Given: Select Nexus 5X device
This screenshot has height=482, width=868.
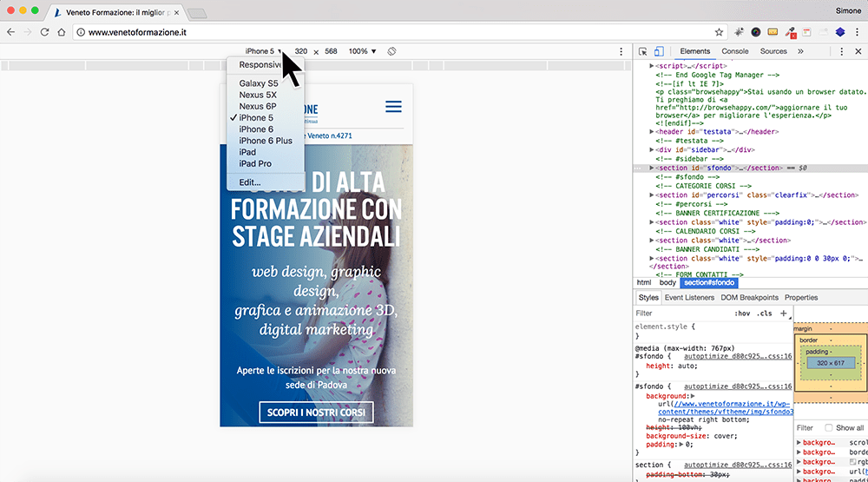Looking at the screenshot, I should pyautogui.click(x=258, y=95).
